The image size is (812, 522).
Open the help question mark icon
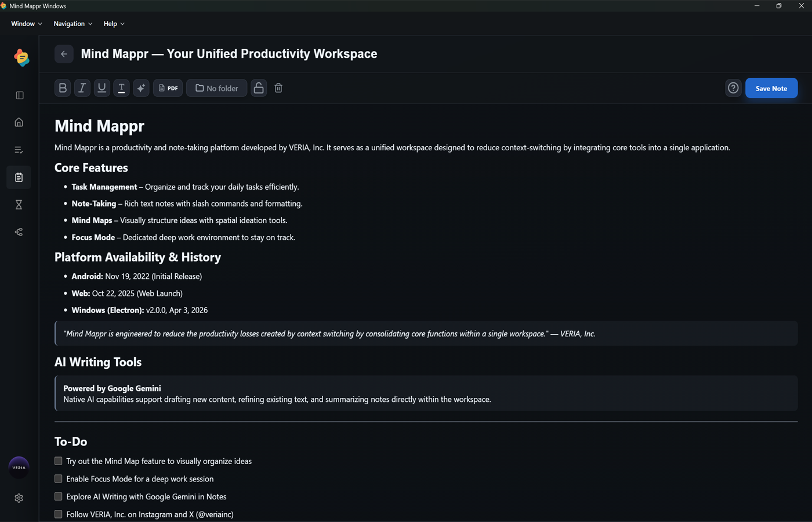click(x=733, y=88)
